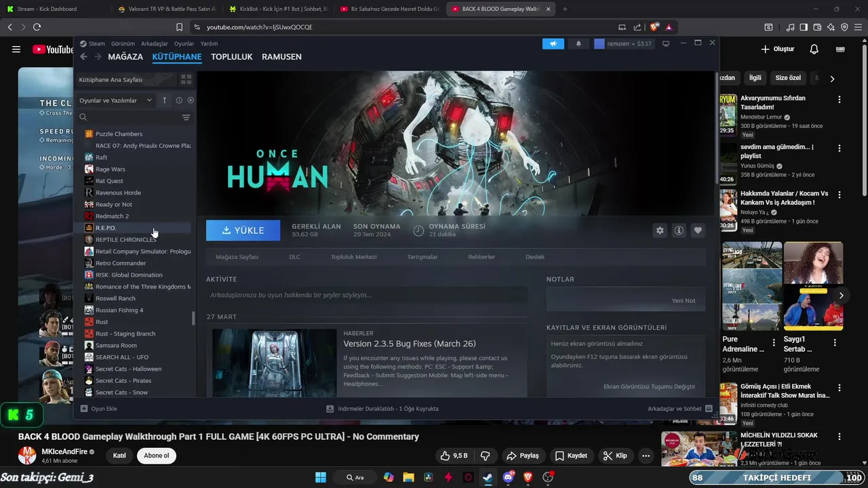The height and width of the screenshot is (488, 868).
Task: Open Brave Leo AI sparkle icon
Action: point(831,27)
